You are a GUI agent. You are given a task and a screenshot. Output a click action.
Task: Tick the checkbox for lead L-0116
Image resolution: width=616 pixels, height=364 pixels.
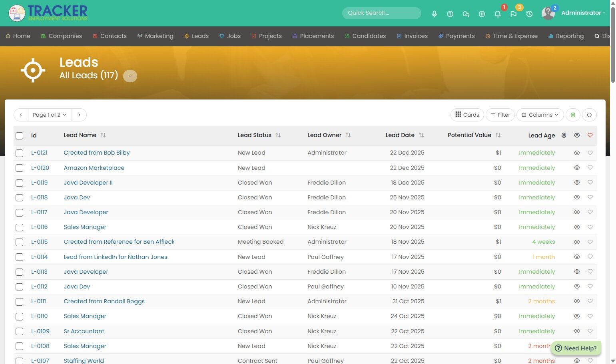point(19,227)
